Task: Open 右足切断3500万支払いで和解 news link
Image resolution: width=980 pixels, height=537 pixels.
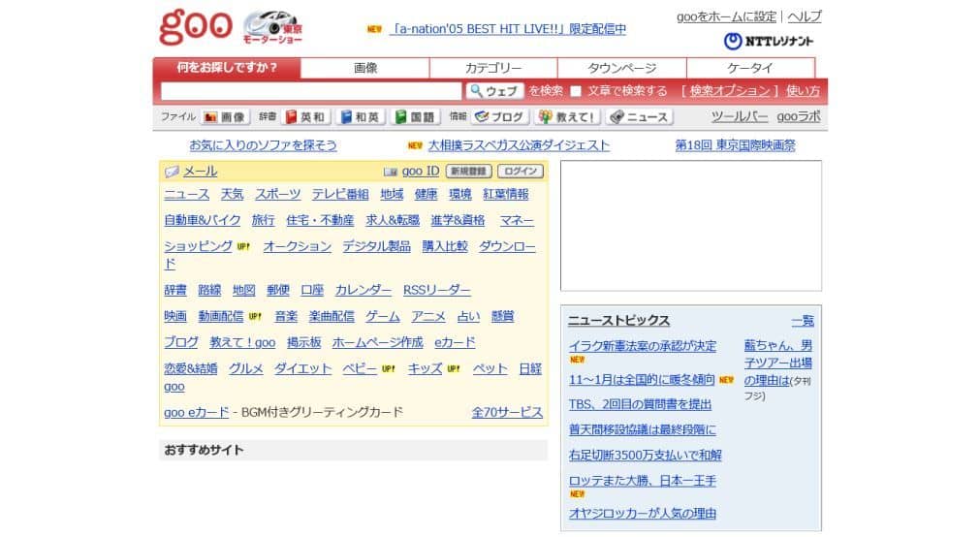Action: pyautogui.click(x=645, y=456)
